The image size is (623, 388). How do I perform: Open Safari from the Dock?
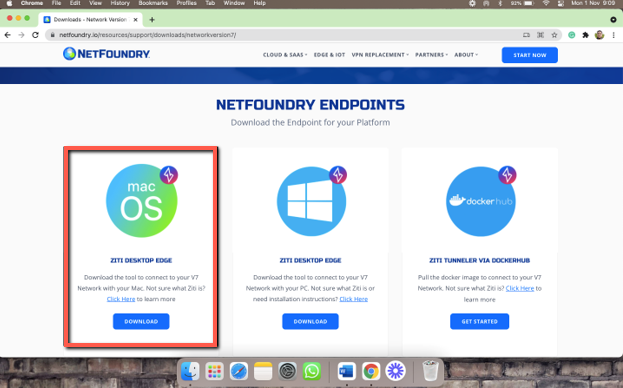(x=239, y=372)
